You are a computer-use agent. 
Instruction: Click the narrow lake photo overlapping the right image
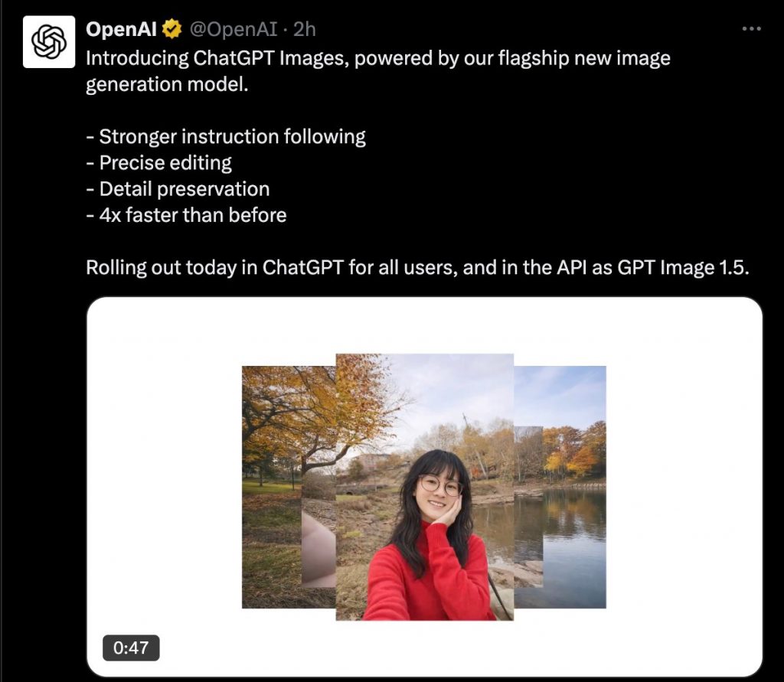coord(528,507)
